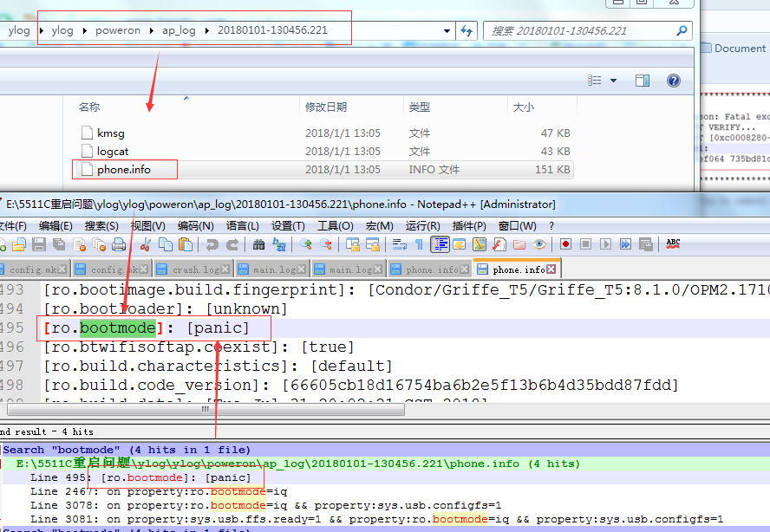Click the Open file toolbar icon
This screenshot has height=532, width=770.
click(19, 244)
